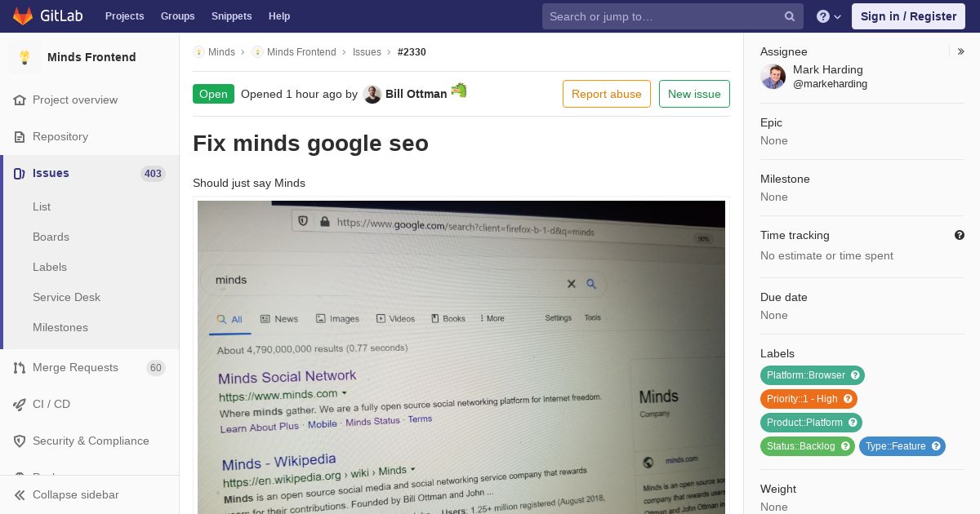Viewport: 980px width, 514px height.
Task: Open the Projects menu
Action: click(124, 16)
